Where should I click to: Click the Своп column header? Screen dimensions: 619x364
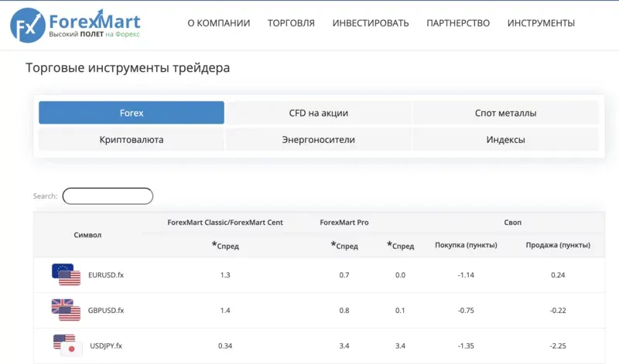click(512, 223)
